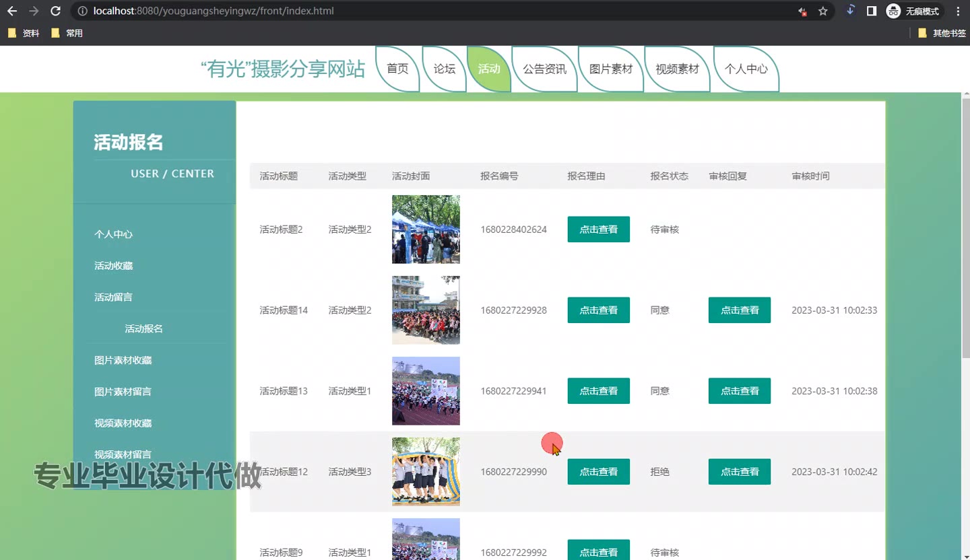Viewport: 970px width, 560px height.
Task: Click the 审核时间 2023-03-31 10:02:33
Action: pyautogui.click(x=834, y=310)
